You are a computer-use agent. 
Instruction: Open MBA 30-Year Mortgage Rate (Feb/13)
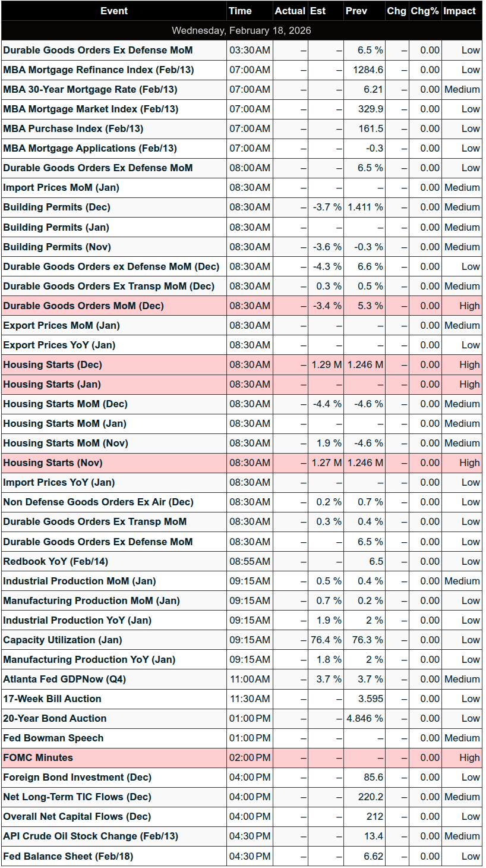(x=90, y=89)
